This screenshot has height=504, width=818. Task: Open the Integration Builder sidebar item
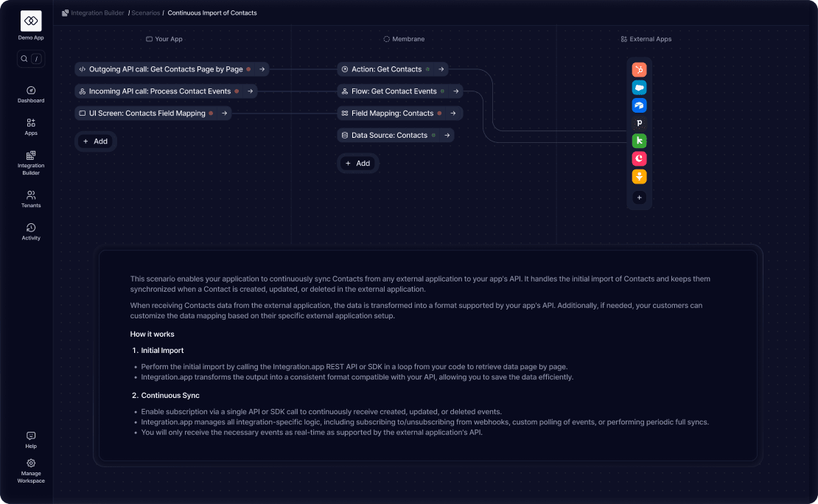[31, 163]
